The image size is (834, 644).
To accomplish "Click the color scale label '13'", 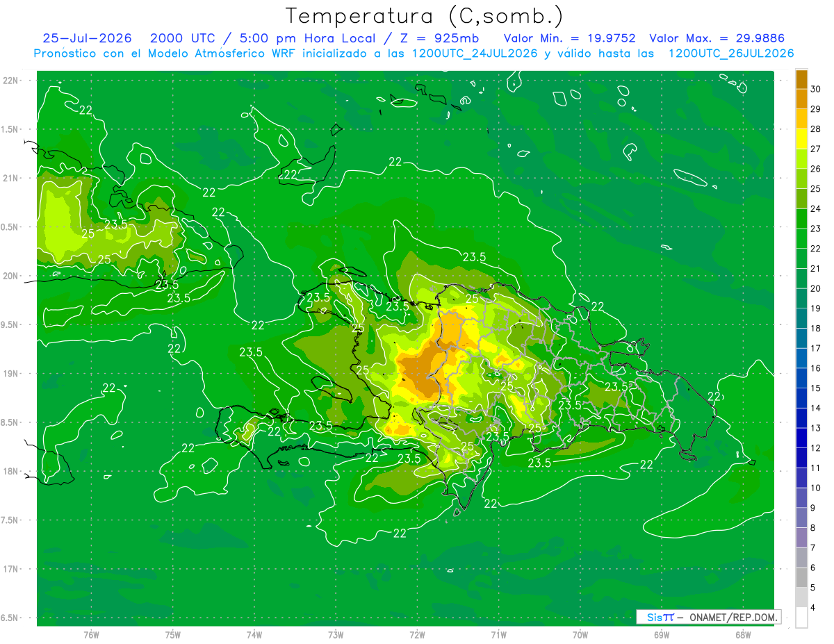I will pyautogui.click(x=816, y=428).
